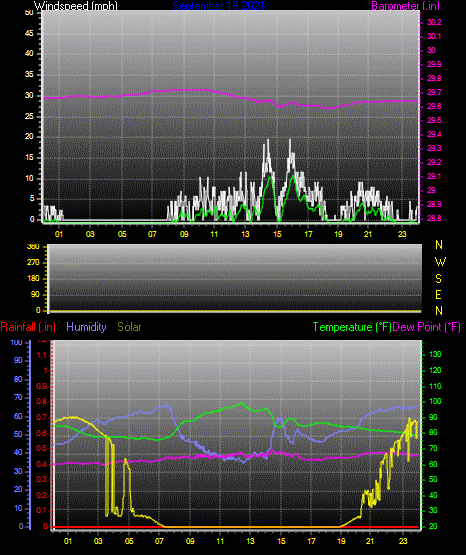This screenshot has height=555, width=466.
Task: Click temperature scale value 60
Action: [x=433, y=464]
